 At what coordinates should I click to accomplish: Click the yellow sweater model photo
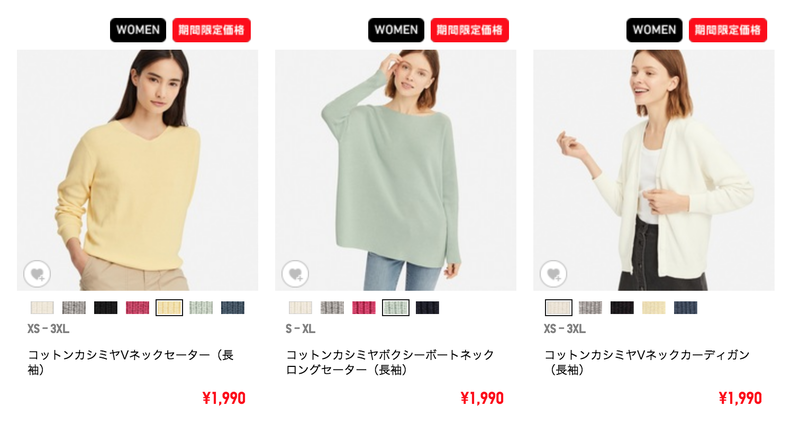tap(138, 170)
